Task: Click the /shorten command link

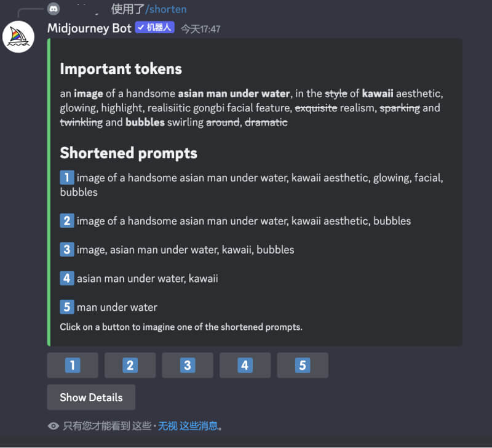Action: [x=165, y=9]
